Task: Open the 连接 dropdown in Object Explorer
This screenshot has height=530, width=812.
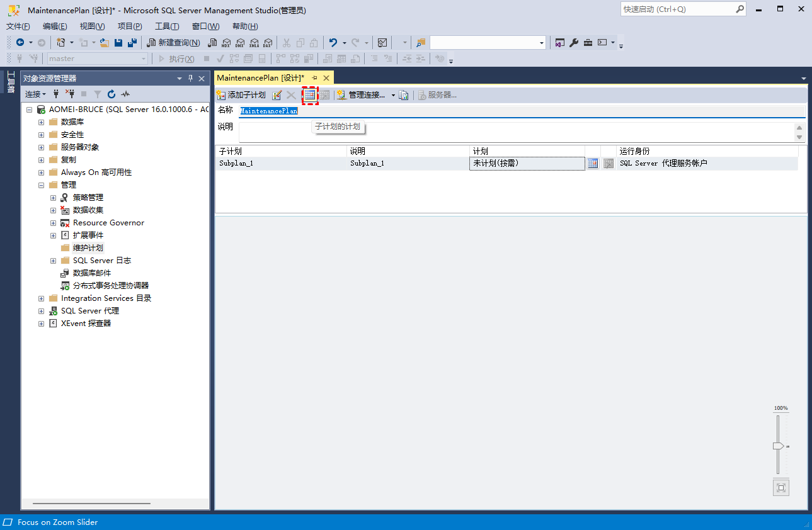Action: point(35,94)
